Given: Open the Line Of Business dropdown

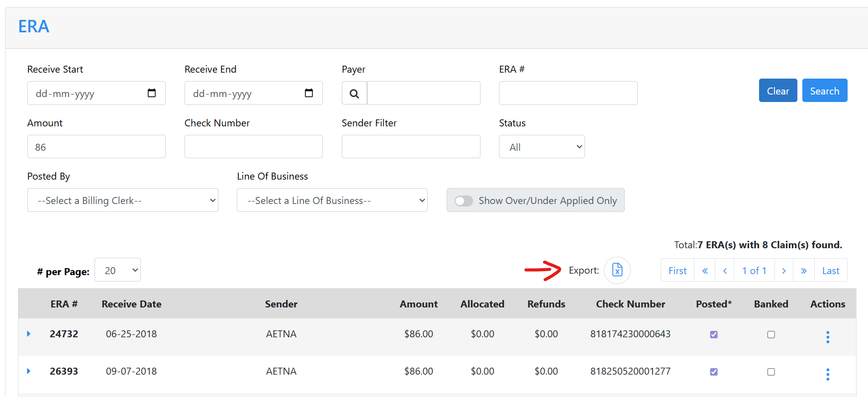Looking at the screenshot, I should 332,200.
